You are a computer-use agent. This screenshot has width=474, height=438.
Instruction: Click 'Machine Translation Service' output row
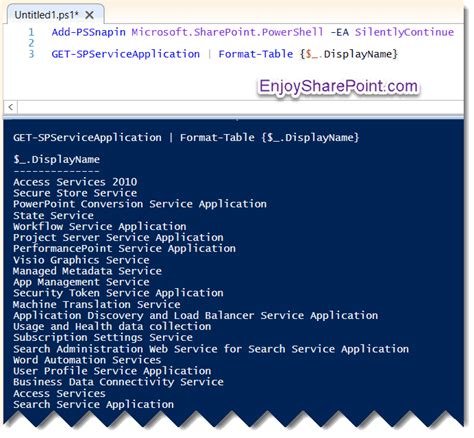point(97,304)
